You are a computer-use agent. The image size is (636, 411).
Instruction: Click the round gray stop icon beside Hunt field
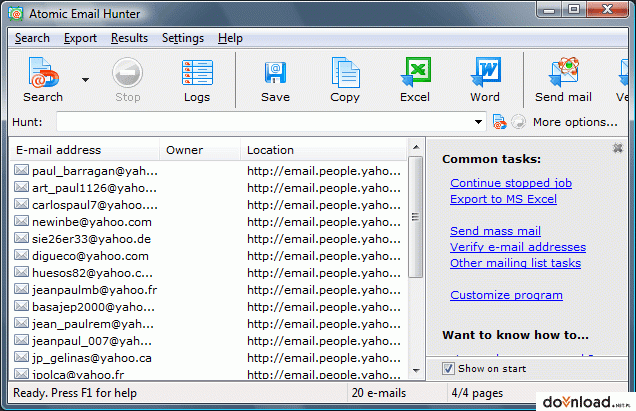click(518, 122)
